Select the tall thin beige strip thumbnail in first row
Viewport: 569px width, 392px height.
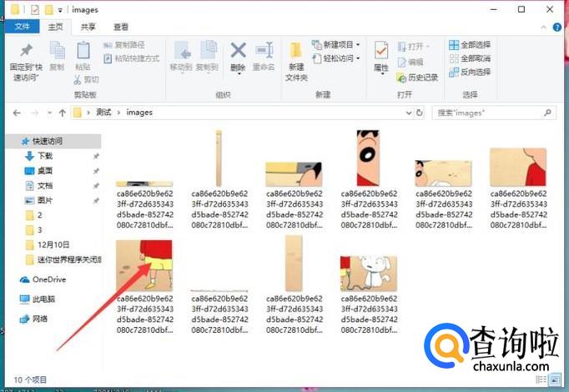(x=219, y=158)
